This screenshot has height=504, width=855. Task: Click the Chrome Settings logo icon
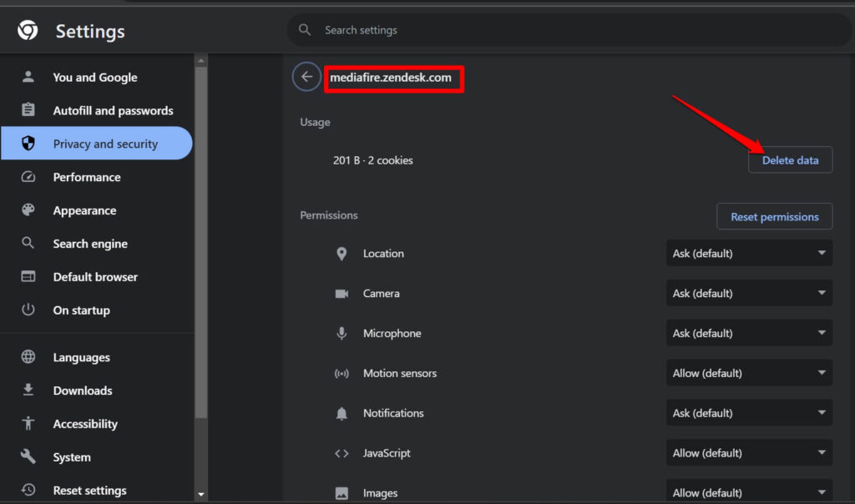[x=27, y=31]
